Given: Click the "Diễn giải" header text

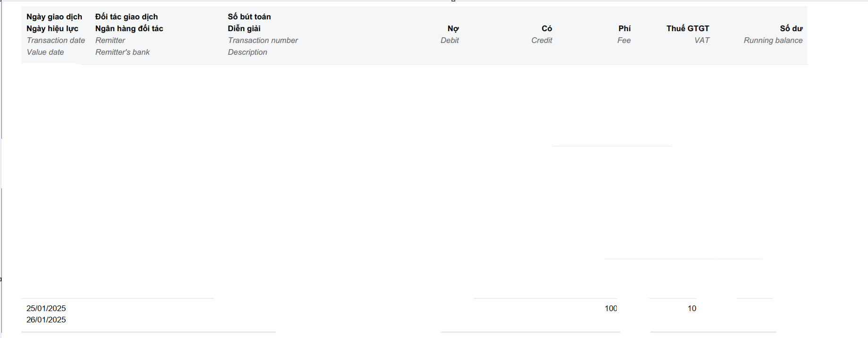Looking at the screenshot, I should point(244,29).
